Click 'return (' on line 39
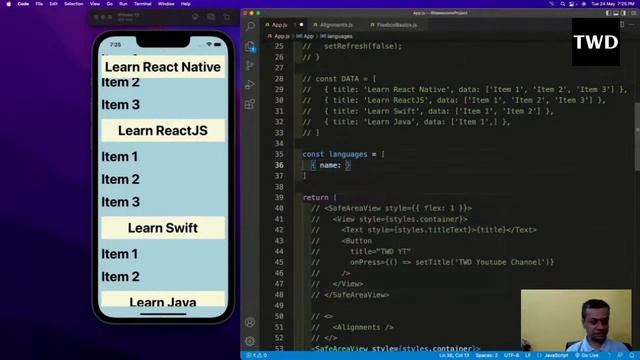The width and height of the screenshot is (640, 360). (x=320, y=198)
